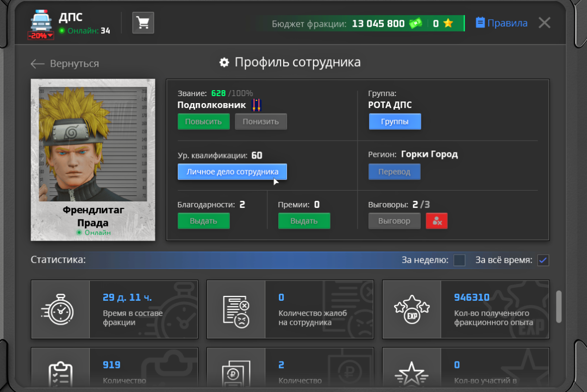The width and height of the screenshot is (587, 392).
Task: Click the clipboard icon beside Правила
Action: click(x=480, y=23)
